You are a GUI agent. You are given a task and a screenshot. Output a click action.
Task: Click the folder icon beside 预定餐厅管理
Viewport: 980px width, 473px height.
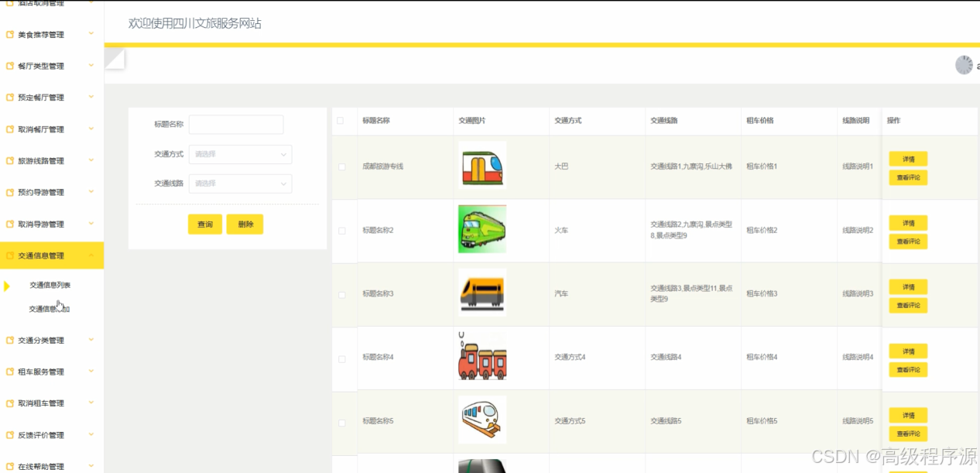pos(10,98)
